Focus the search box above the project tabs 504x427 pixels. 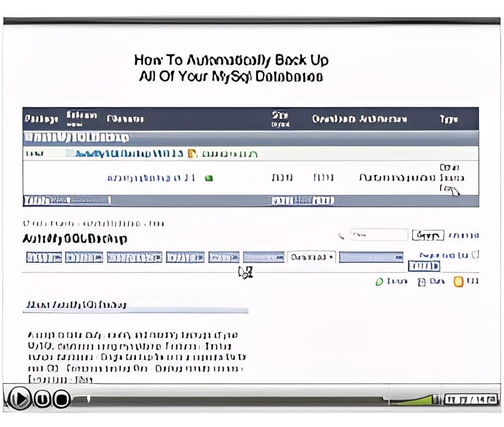(x=379, y=235)
